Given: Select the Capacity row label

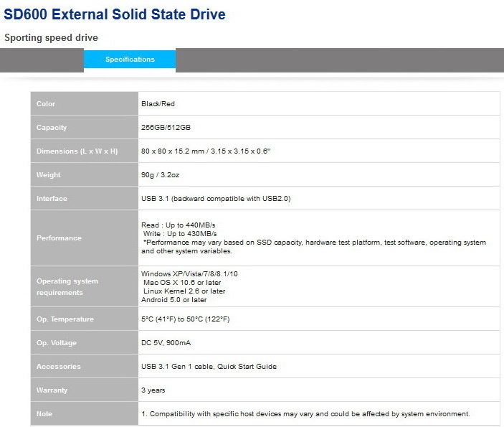Looking at the screenshot, I should pyautogui.click(x=52, y=128).
